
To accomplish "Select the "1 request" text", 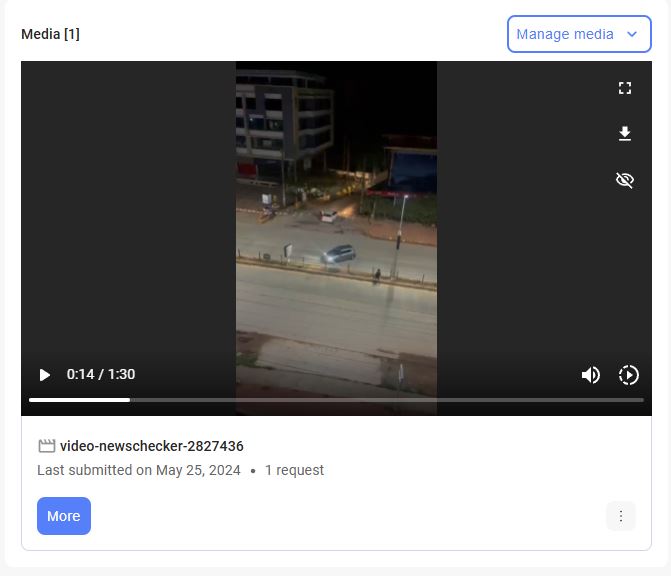I will pyautogui.click(x=294, y=470).
